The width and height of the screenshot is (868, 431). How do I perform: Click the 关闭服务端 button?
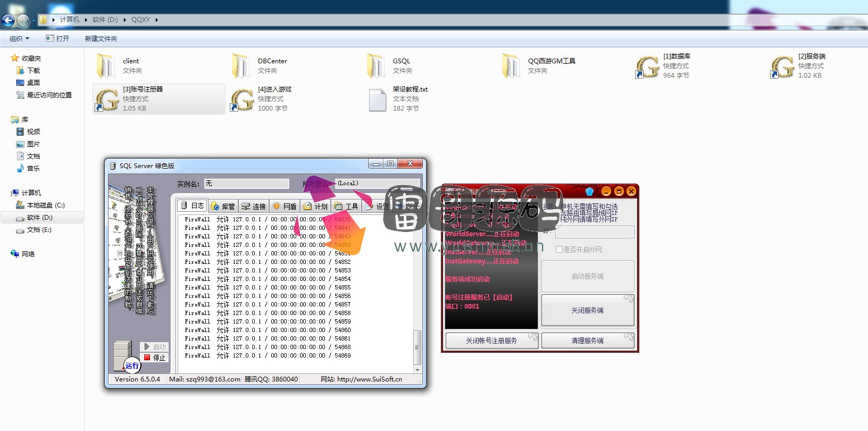588,310
